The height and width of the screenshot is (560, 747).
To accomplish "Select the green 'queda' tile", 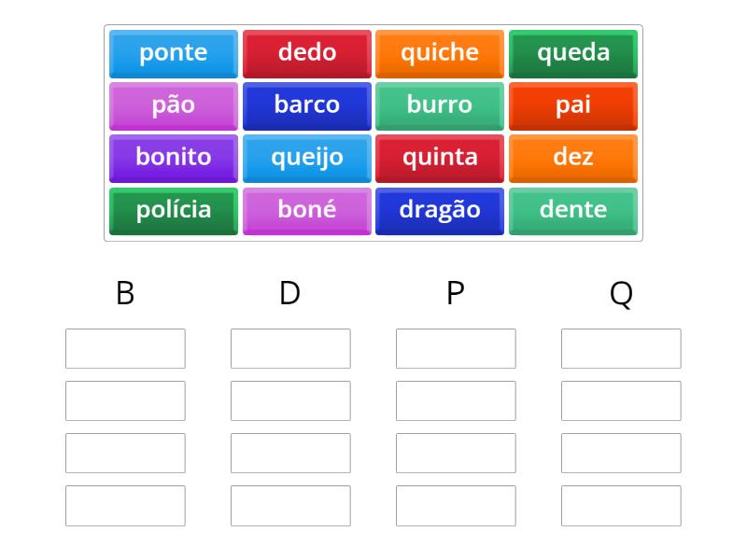I will [573, 53].
